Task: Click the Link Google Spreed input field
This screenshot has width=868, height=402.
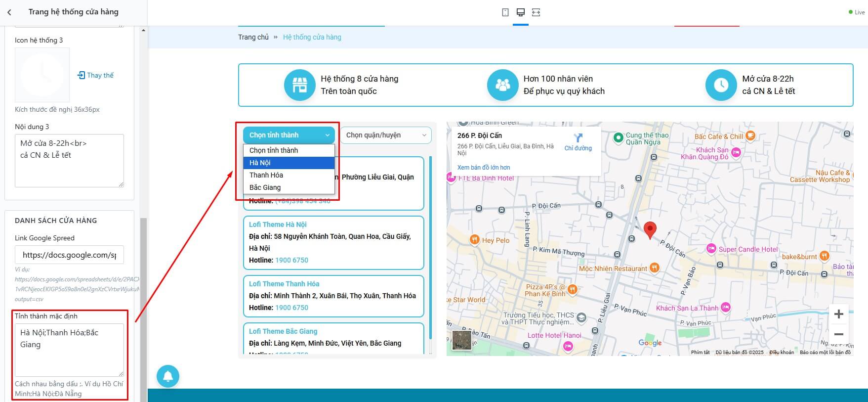Action: click(x=69, y=255)
